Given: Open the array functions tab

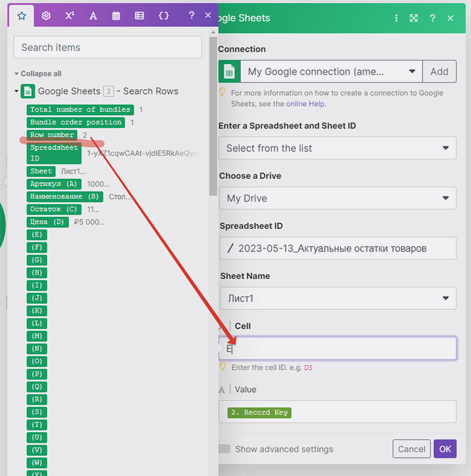Looking at the screenshot, I should [x=139, y=16].
